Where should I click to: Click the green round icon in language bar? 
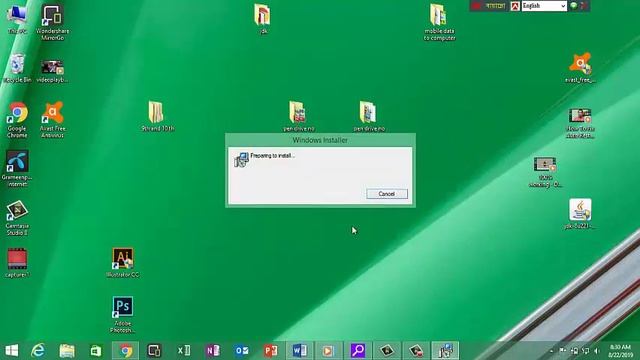click(573, 6)
